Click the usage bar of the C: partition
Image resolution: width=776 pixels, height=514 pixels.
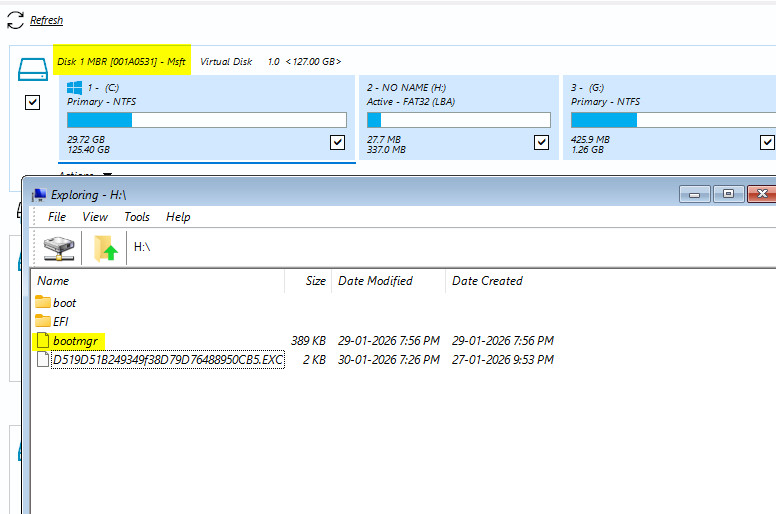[206, 120]
